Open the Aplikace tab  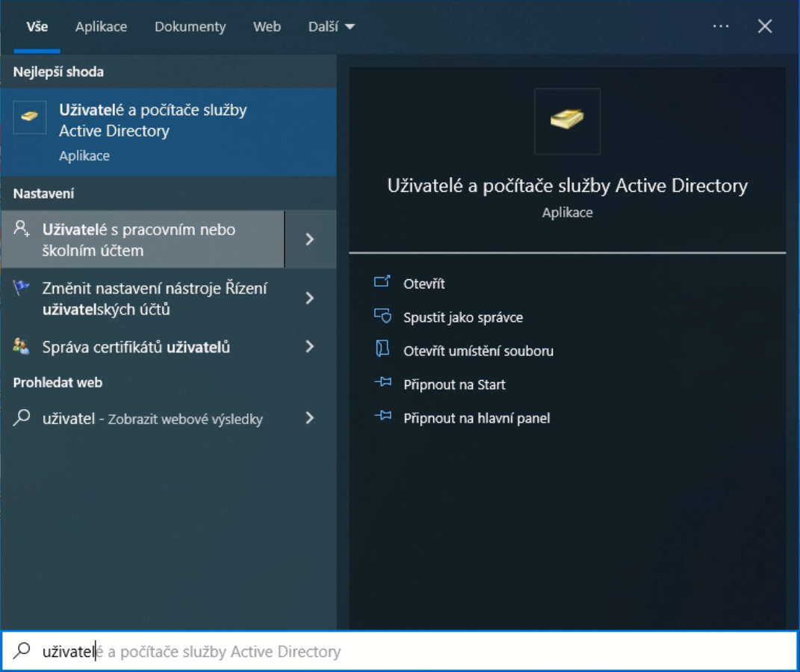point(101,27)
